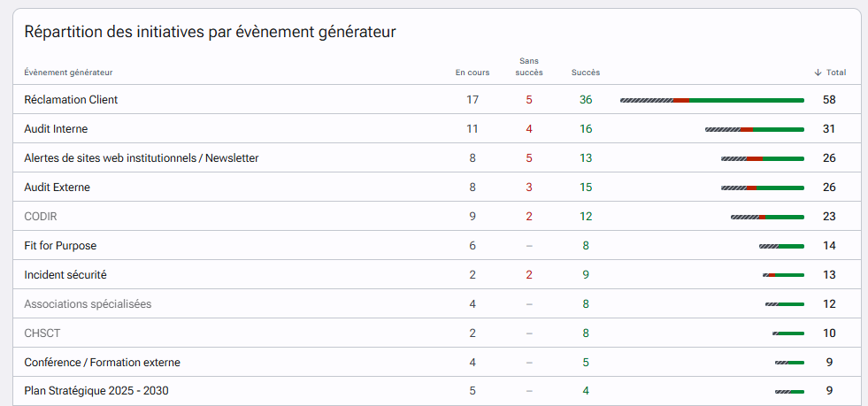Click the stacked bar for Réclamation Client
This screenshot has height=406, width=868.
[x=712, y=100]
